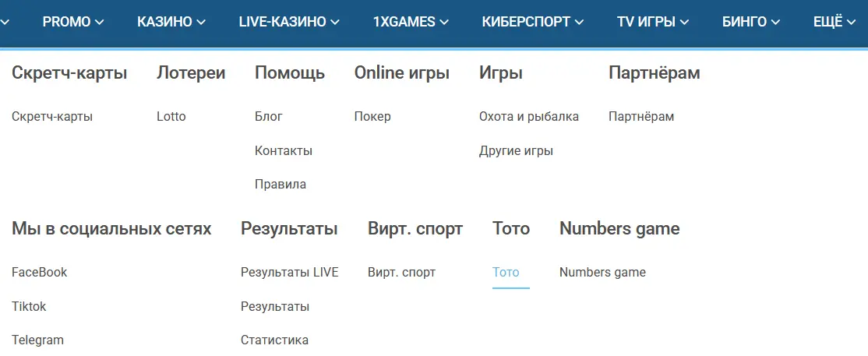Click the regular-weight Numbers game link under its heading
The height and width of the screenshot is (356, 868).
[602, 273]
